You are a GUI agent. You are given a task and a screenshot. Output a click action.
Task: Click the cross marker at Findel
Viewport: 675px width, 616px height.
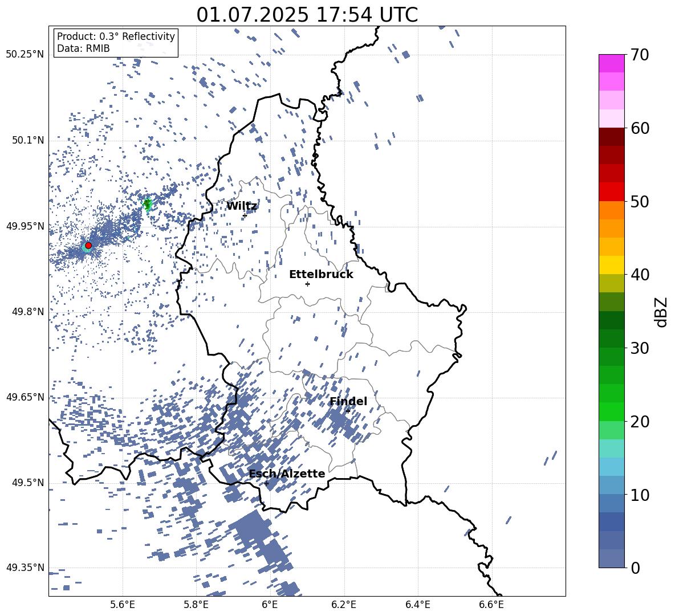[348, 411]
